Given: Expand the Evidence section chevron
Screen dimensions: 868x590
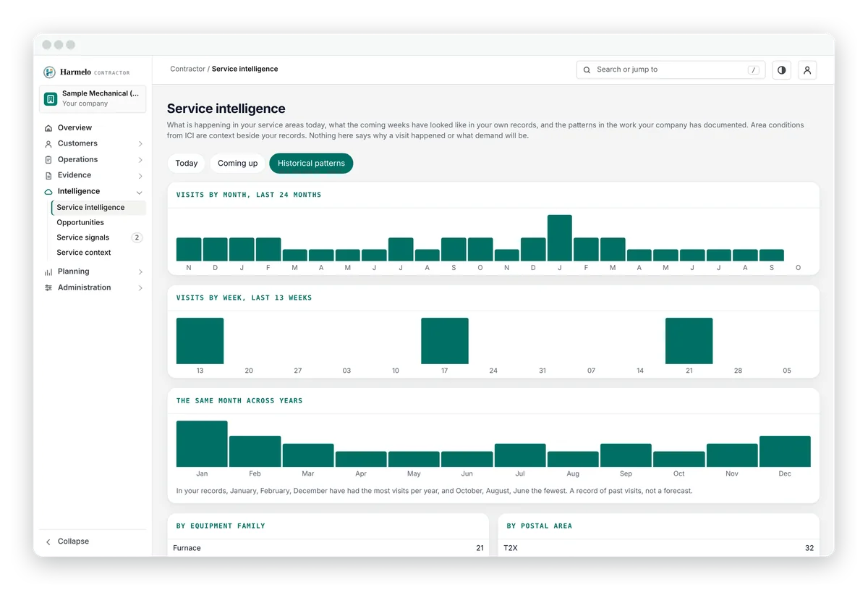Looking at the screenshot, I should click(140, 176).
